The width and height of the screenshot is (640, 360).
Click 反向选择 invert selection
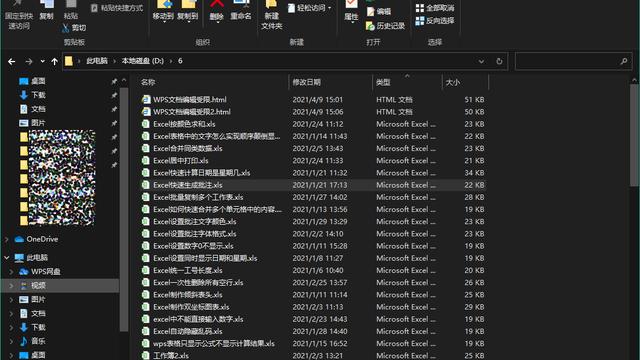(435, 20)
